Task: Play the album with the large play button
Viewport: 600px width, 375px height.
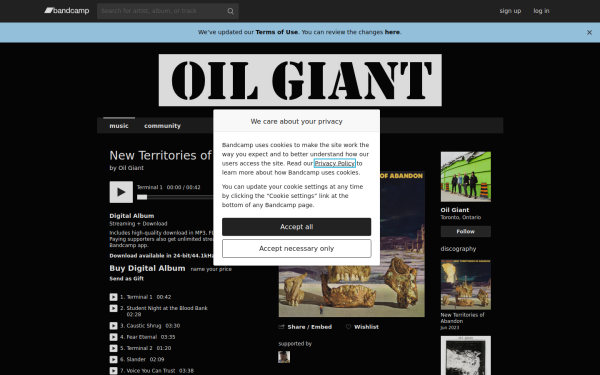Action: 121,192
